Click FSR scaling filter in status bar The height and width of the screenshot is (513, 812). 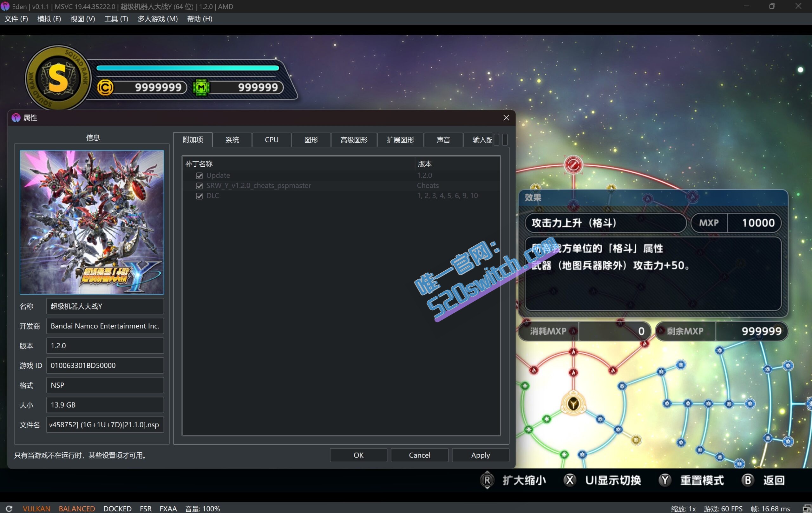coord(146,508)
